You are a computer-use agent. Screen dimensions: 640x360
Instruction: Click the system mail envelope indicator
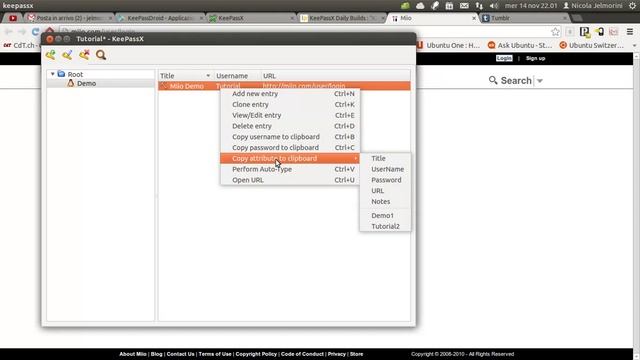point(464,6)
